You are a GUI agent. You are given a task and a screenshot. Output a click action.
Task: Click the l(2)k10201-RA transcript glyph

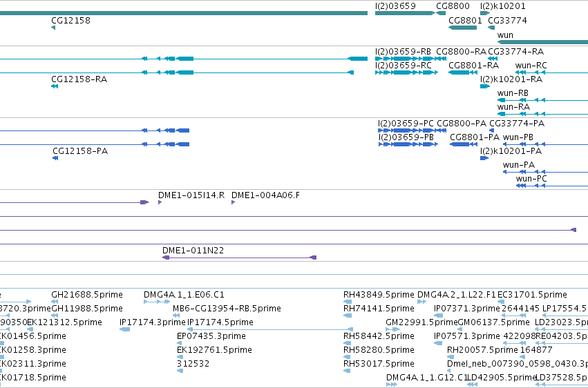click(485, 86)
